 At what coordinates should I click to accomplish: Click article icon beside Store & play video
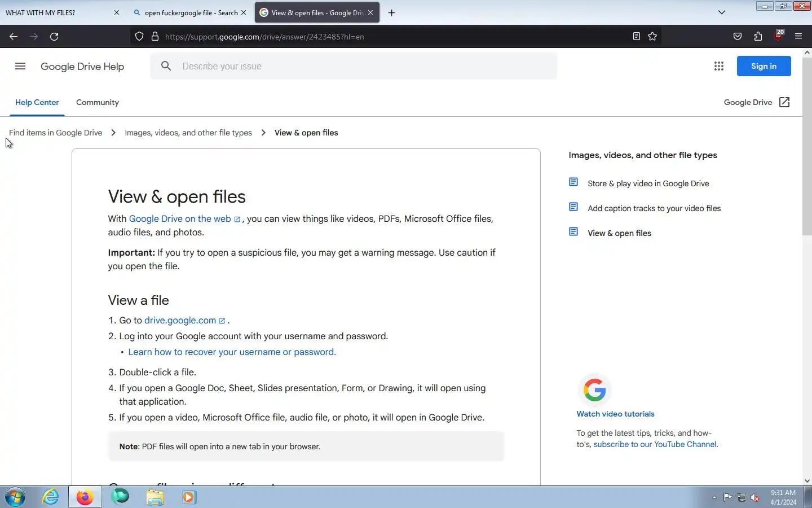coord(573,182)
